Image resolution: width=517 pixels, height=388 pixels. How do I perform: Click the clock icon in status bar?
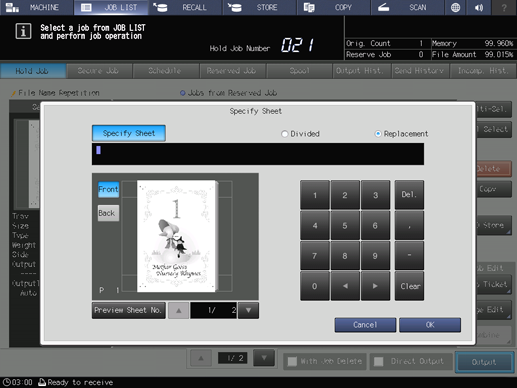7,382
